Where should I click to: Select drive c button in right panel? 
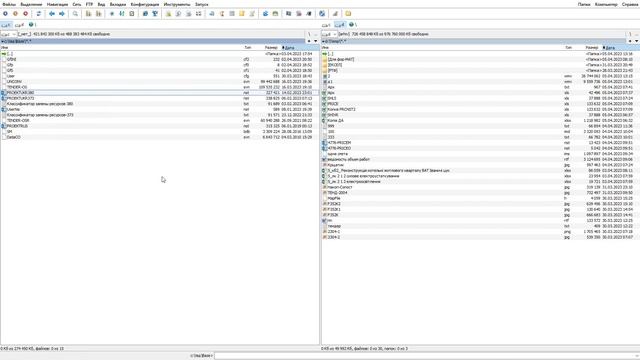(x=326, y=25)
